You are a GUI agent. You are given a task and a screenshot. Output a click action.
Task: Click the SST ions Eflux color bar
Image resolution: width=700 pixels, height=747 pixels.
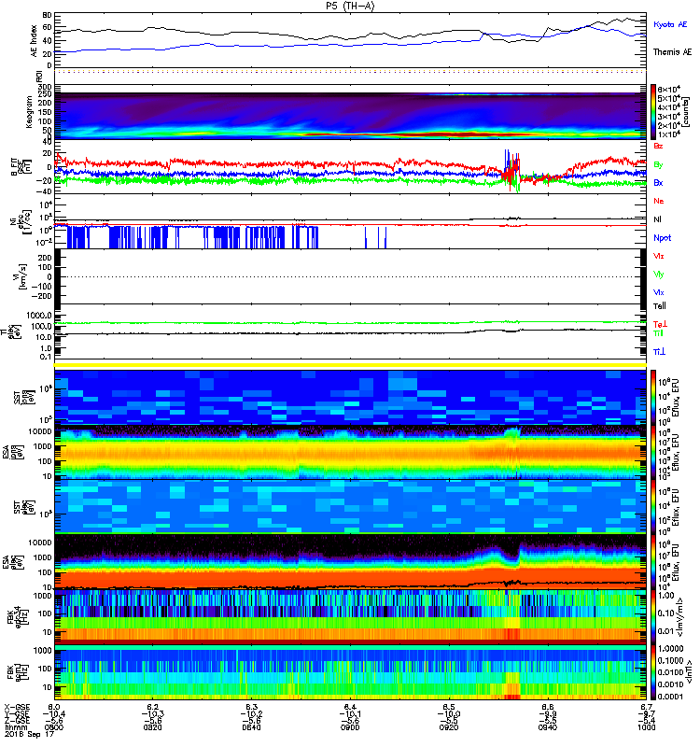(x=653, y=397)
